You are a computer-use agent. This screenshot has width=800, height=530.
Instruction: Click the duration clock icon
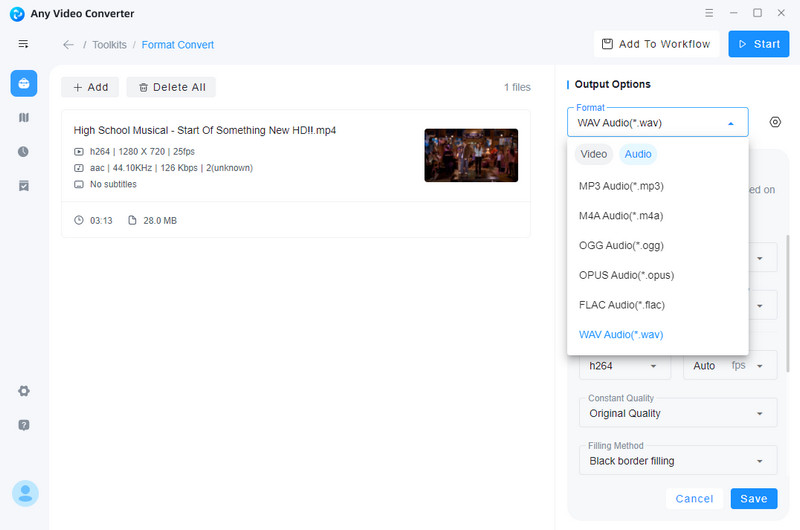pyautogui.click(x=79, y=220)
